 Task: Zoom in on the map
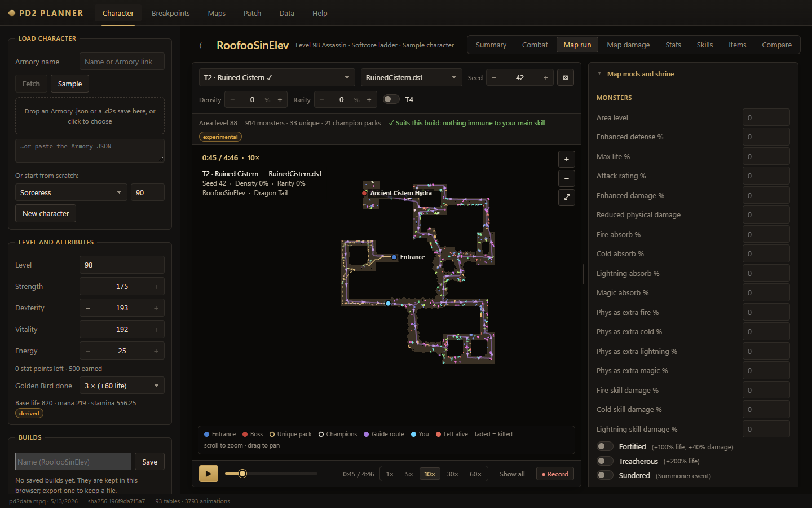click(567, 160)
